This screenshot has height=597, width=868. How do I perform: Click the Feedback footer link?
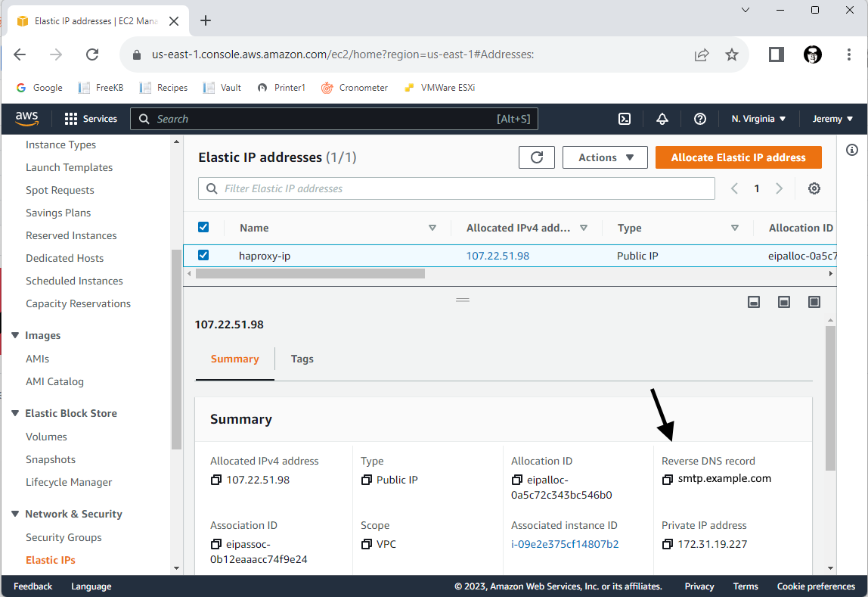pyautogui.click(x=33, y=586)
